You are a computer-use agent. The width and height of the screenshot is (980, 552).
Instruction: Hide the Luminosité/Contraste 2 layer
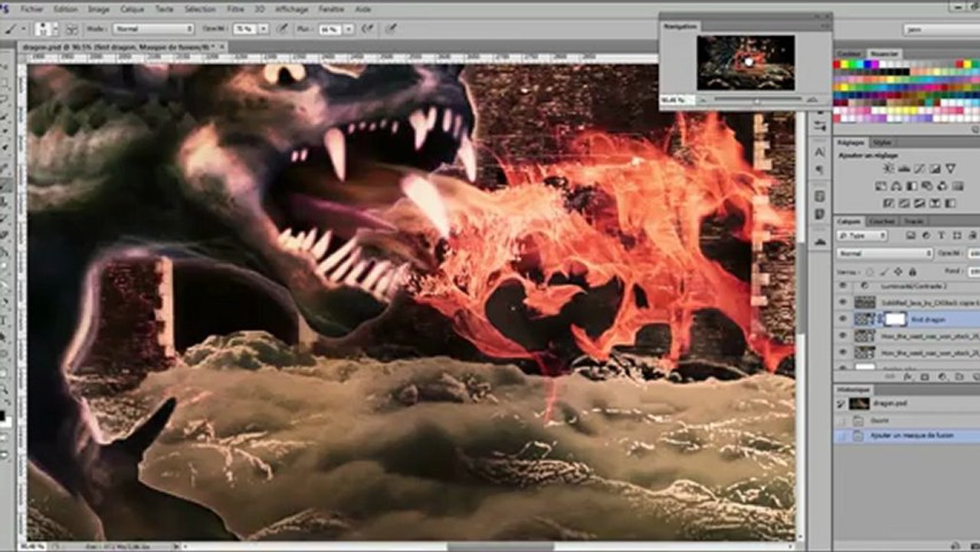pyautogui.click(x=843, y=285)
